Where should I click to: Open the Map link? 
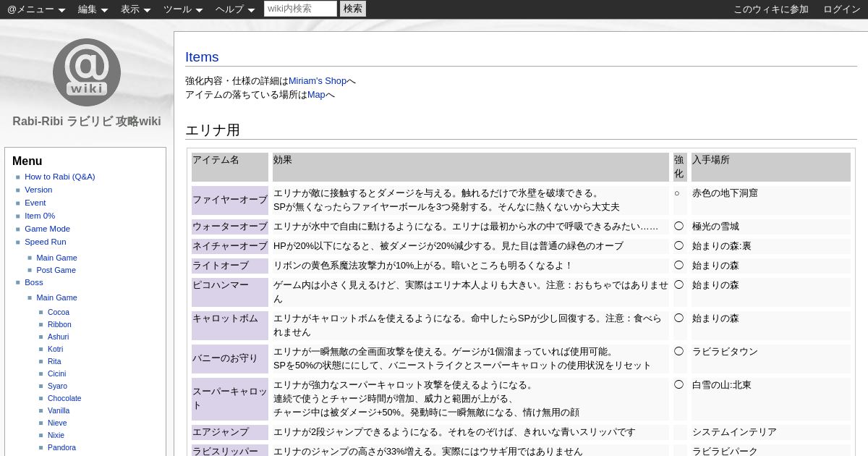pos(316,95)
